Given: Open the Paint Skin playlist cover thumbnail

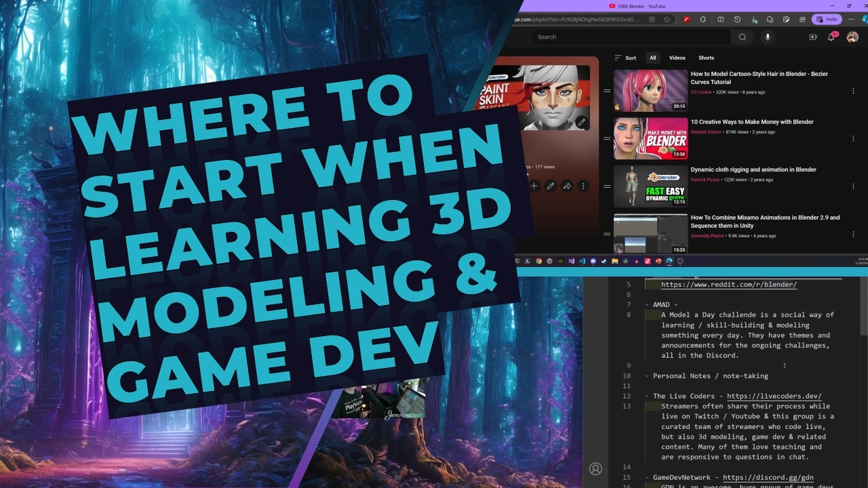Looking at the screenshot, I should tap(536, 97).
